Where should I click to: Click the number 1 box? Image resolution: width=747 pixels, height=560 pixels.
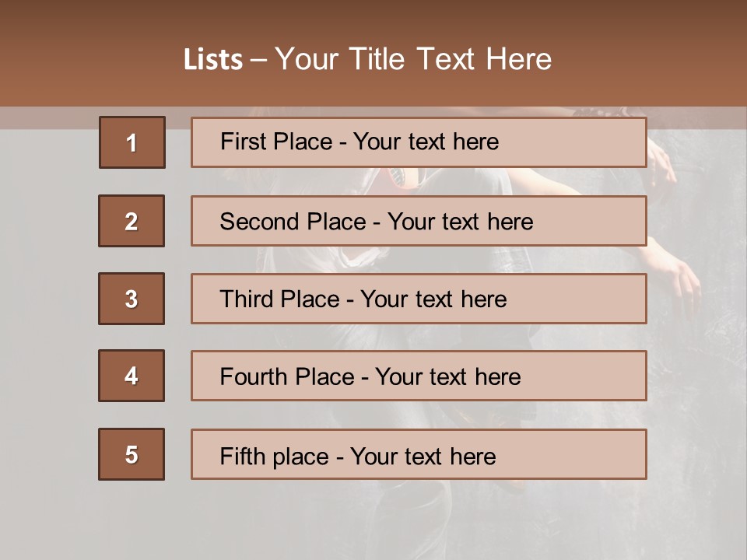[132, 142]
